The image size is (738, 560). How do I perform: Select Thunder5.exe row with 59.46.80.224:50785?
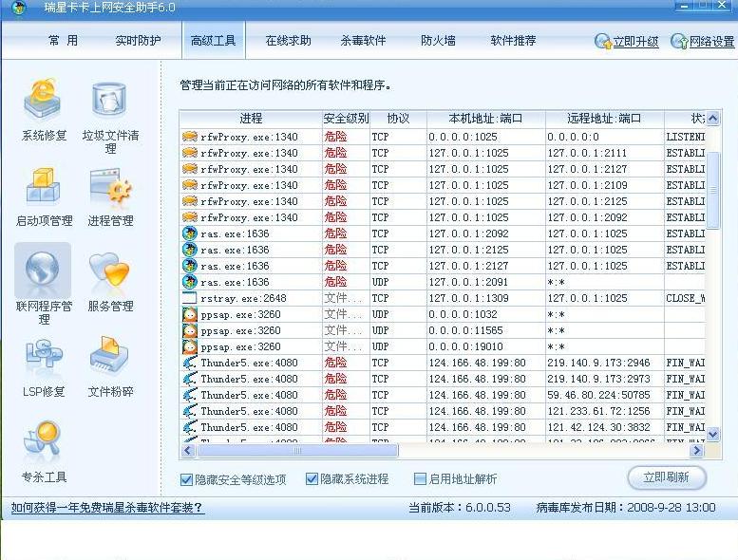pyautogui.click(x=443, y=395)
